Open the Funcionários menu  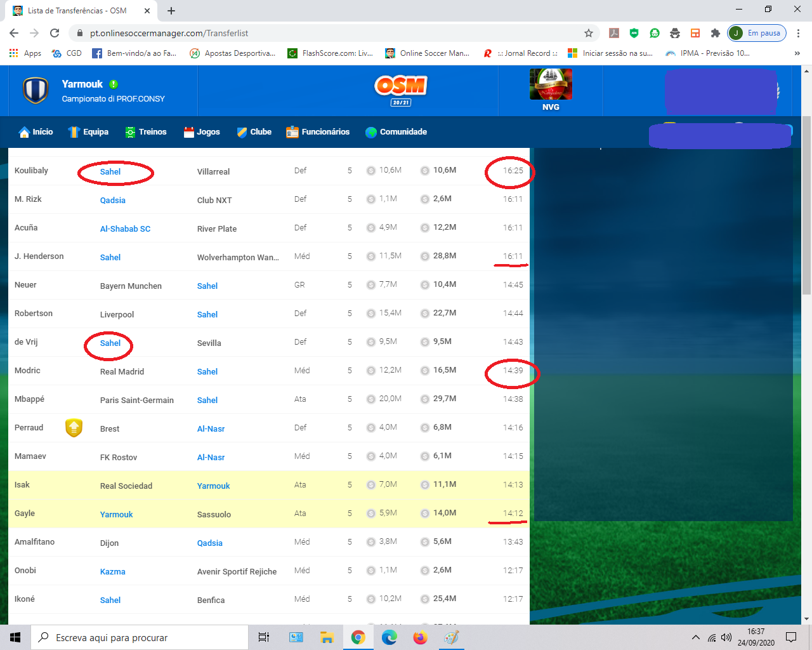click(318, 132)
